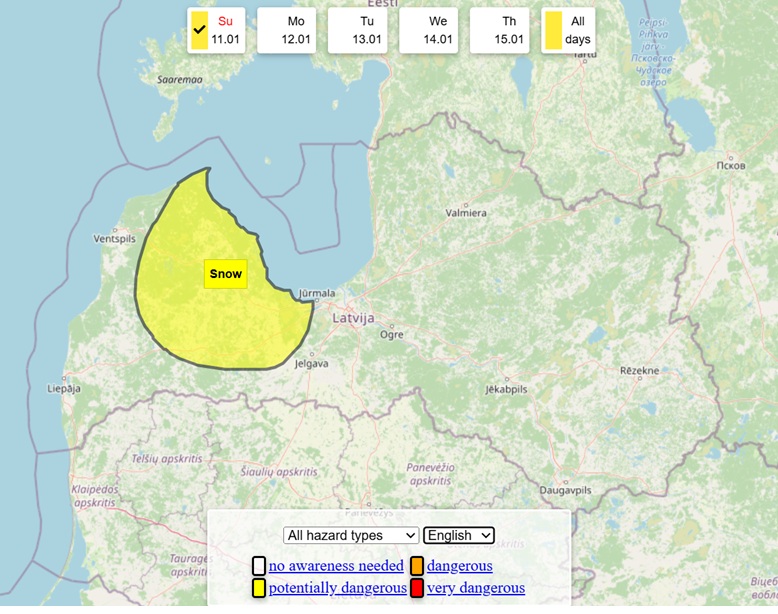Click the red very dangerous legend swatch
This screenshot has width=778, height=614.
pyautogui.click(x=417, y=588)
